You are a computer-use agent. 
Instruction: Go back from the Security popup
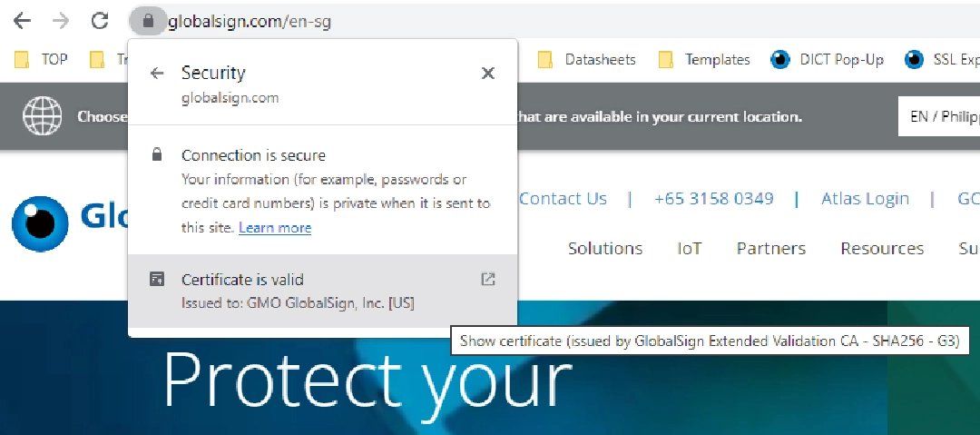(157, 74)
